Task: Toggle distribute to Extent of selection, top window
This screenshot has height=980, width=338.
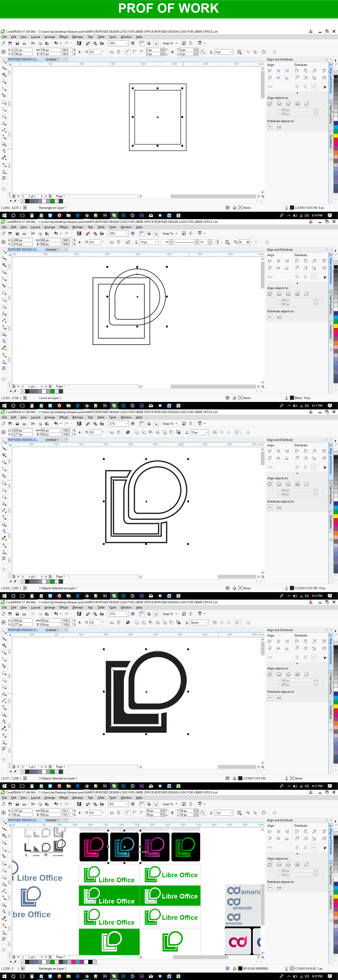Action: (x=270, y=127)
